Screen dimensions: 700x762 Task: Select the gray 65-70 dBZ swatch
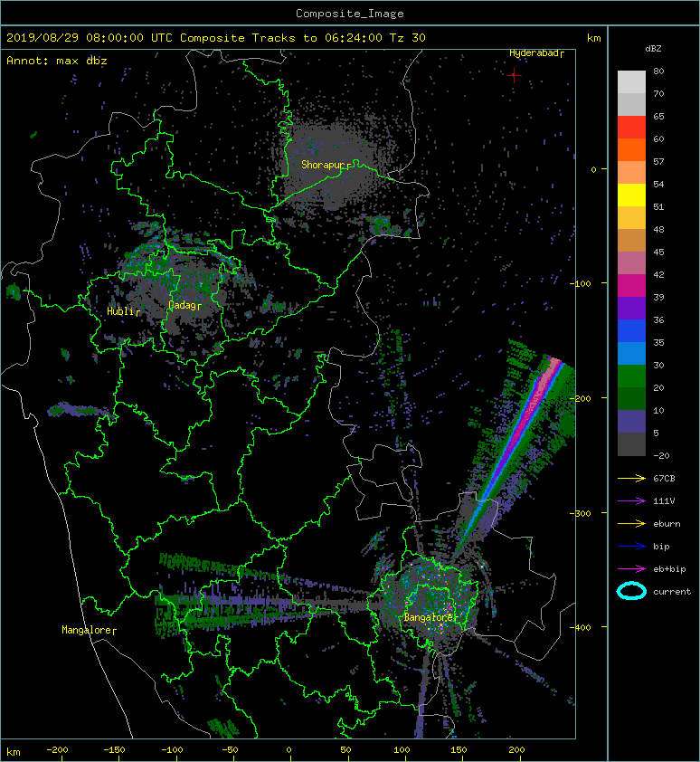[631, 104]
